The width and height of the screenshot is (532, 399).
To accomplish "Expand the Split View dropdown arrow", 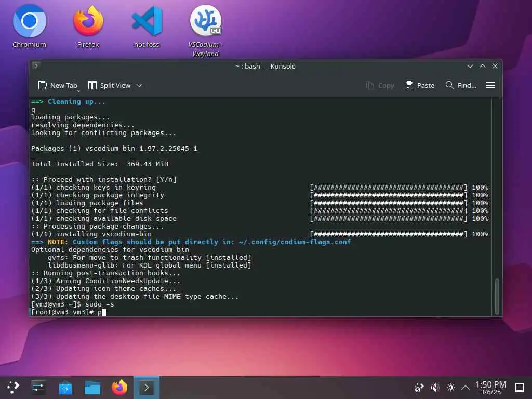I will pos(139,86).
